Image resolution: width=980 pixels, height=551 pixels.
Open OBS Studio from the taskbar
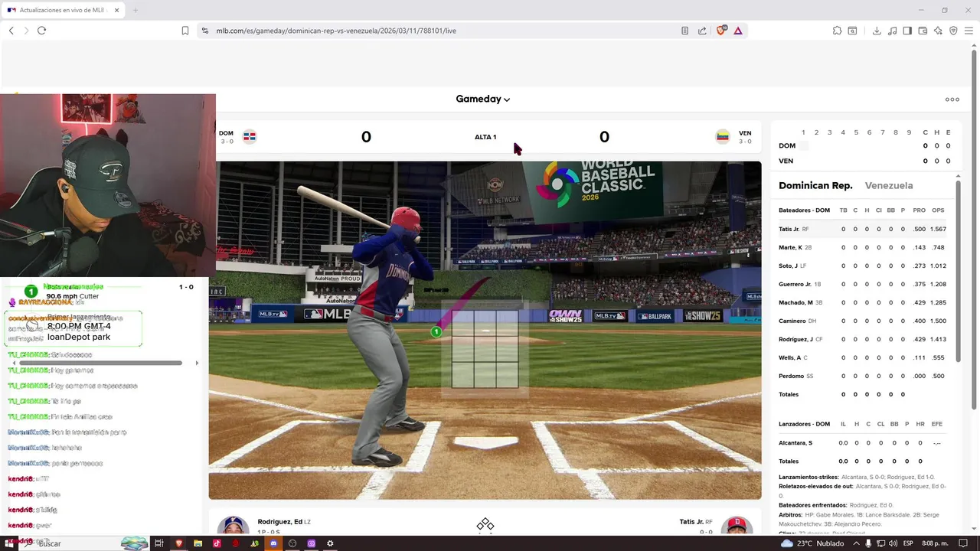(x=292, y=543)
